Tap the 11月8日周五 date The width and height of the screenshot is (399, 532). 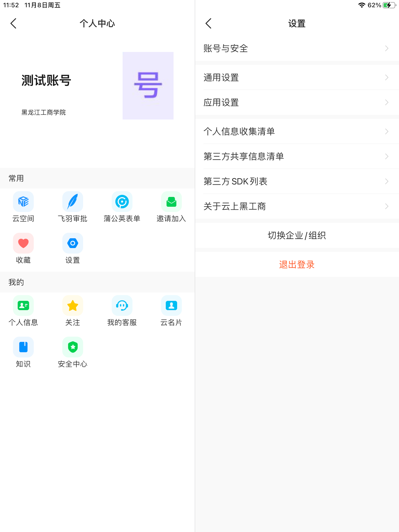point(42,5)
